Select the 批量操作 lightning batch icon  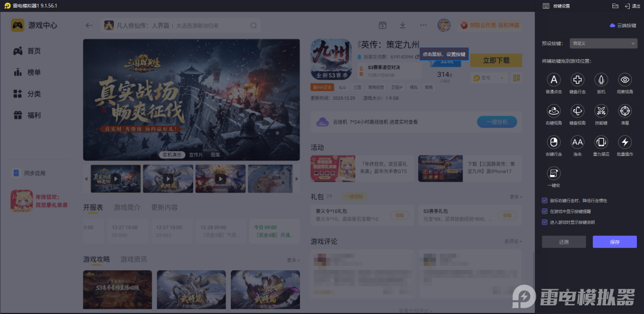(625, 142)
